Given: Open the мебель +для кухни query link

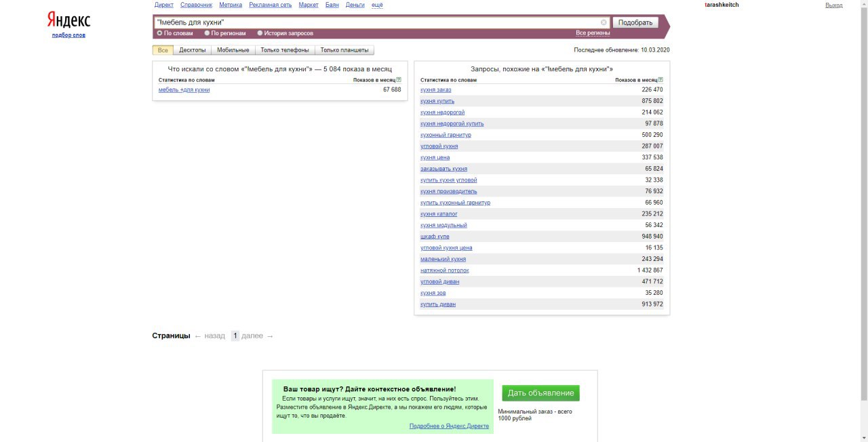Looking at the screenshot, I should click(184, 89).
